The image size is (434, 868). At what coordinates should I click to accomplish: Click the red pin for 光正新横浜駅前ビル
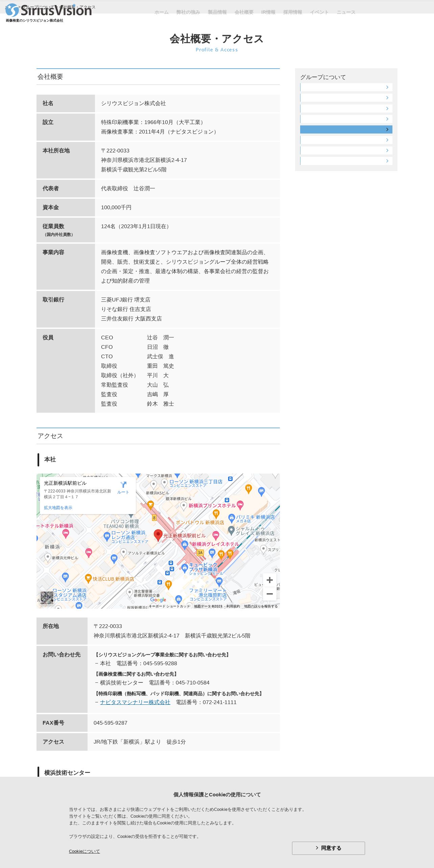tap(158, 535)
